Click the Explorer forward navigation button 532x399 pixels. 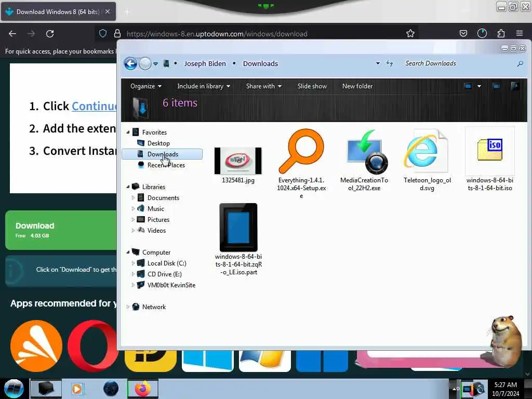[x=145, y=63]
